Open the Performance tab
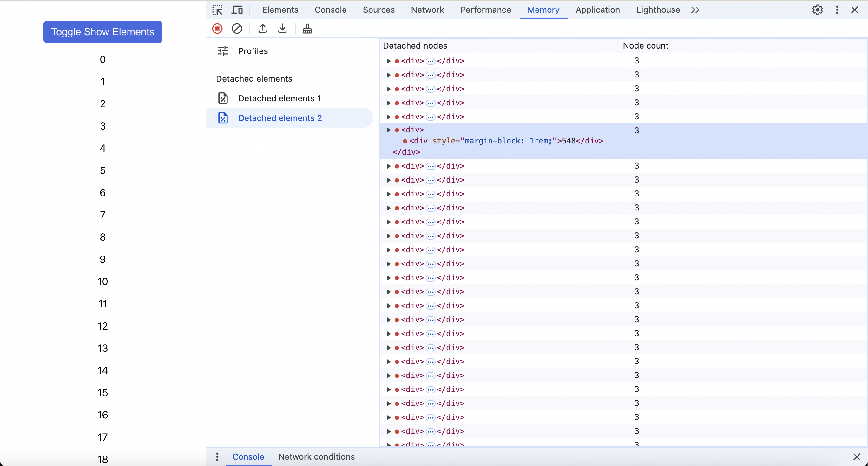The image size is (868, 466). pos(486,10)
